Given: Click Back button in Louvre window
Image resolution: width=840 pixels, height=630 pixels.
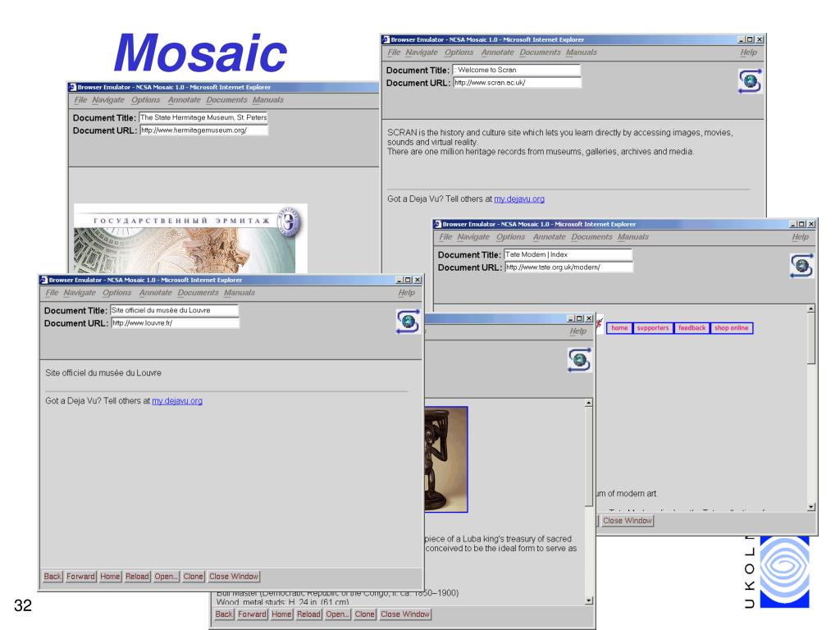Looking at the screenshot, I should pos(52,577).
